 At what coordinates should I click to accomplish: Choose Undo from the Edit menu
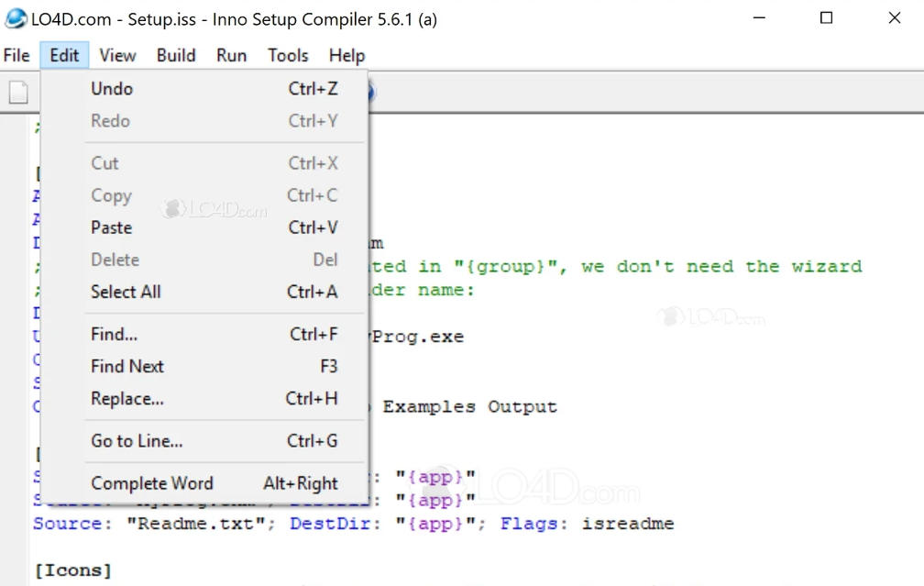tap(112, 89)
